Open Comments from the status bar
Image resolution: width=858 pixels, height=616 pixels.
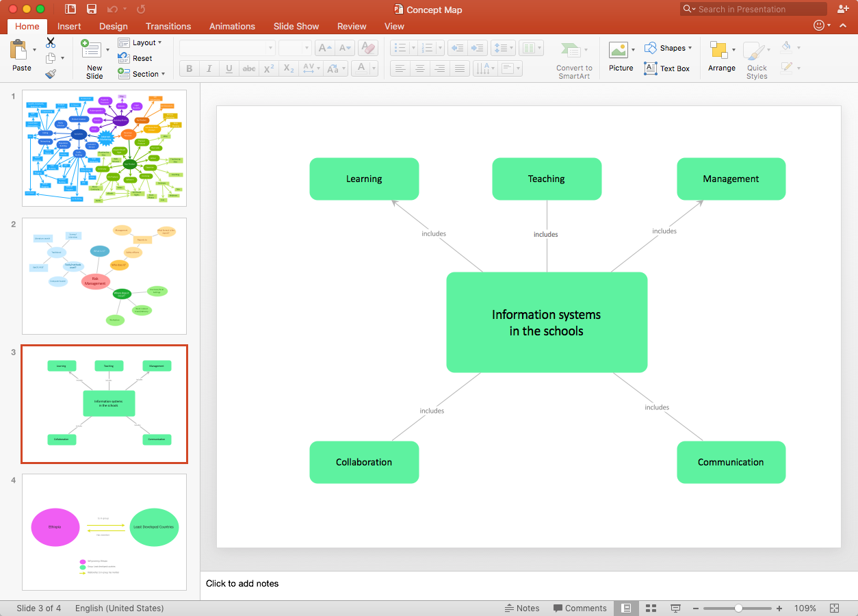coord(580,608)
